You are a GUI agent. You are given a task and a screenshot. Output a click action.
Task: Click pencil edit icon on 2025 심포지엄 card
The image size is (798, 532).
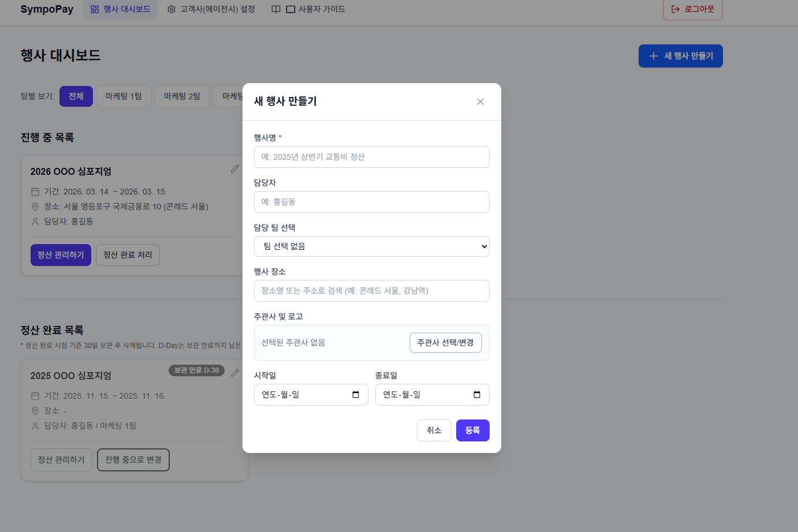[x=235, y=373]
